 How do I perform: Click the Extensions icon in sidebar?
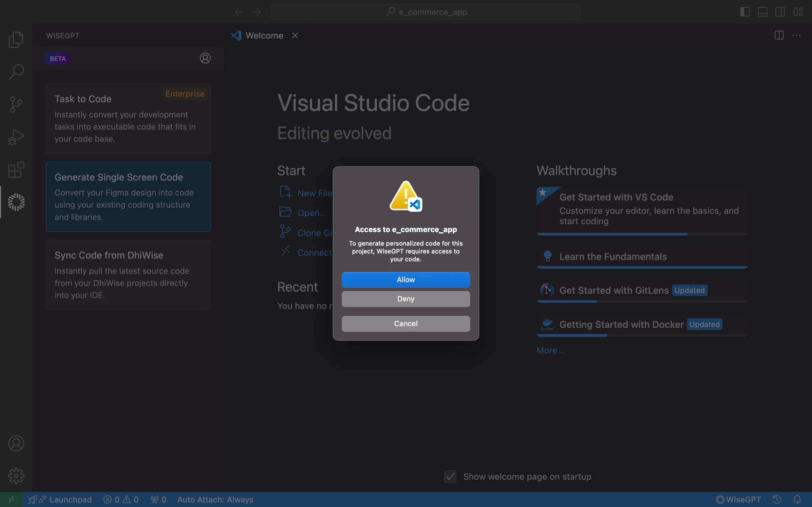[16, 170]
